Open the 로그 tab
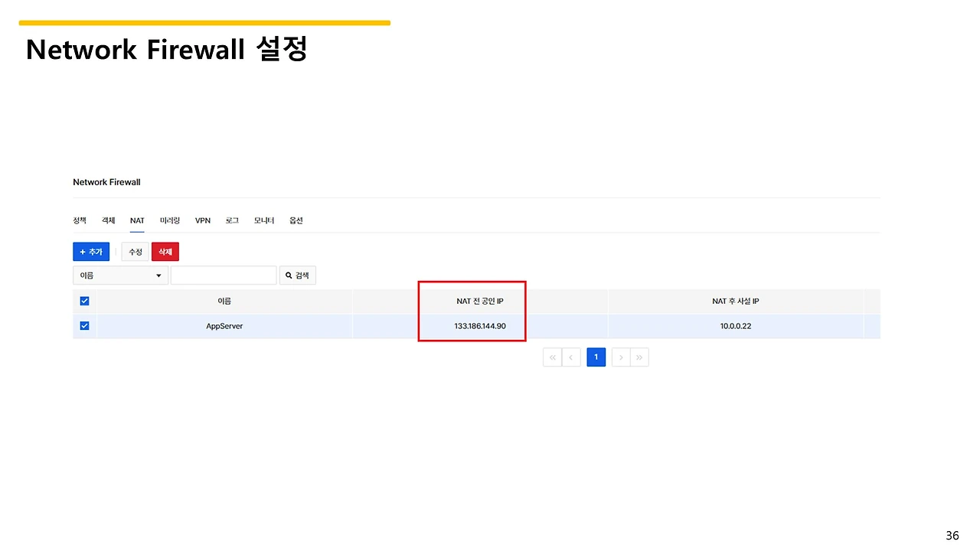 [231, 220]
